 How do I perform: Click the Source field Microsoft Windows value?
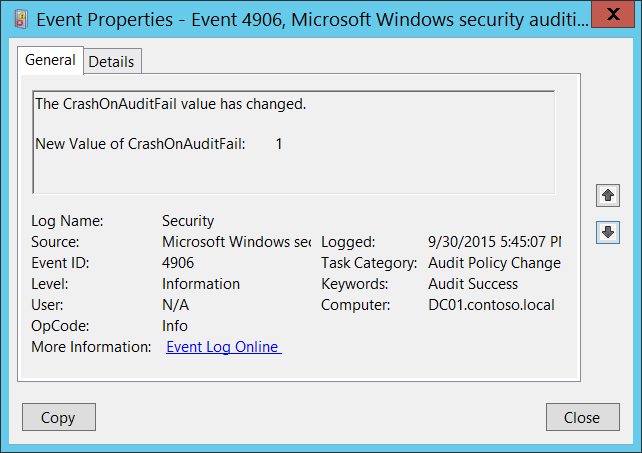pyautogui.click(x=236, y=242)
